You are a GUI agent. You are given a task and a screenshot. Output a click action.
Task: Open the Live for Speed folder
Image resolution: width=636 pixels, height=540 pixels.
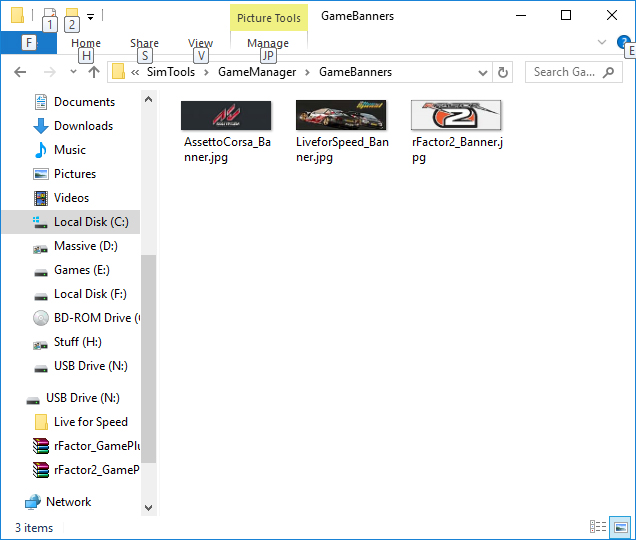tap(91, 422)
